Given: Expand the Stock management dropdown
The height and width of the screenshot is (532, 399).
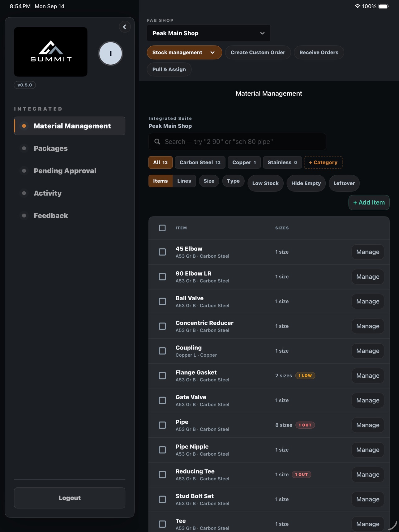Looking at the screenshot, I should click(x=184, y=53).
